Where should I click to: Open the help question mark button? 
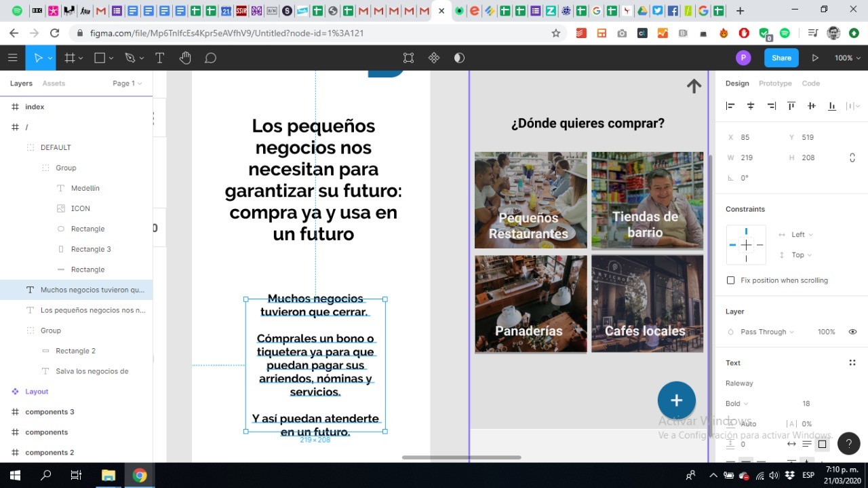pyautogui.click(x=848, y=443)
